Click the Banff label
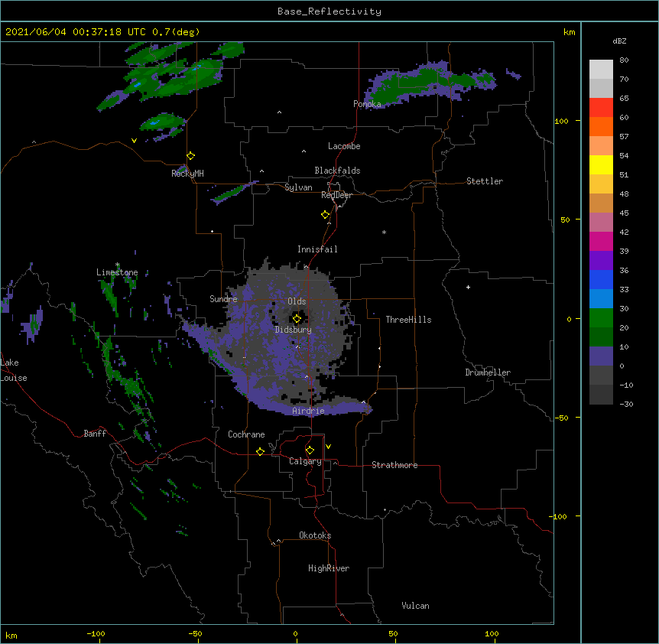 click(x=95, y=434)
